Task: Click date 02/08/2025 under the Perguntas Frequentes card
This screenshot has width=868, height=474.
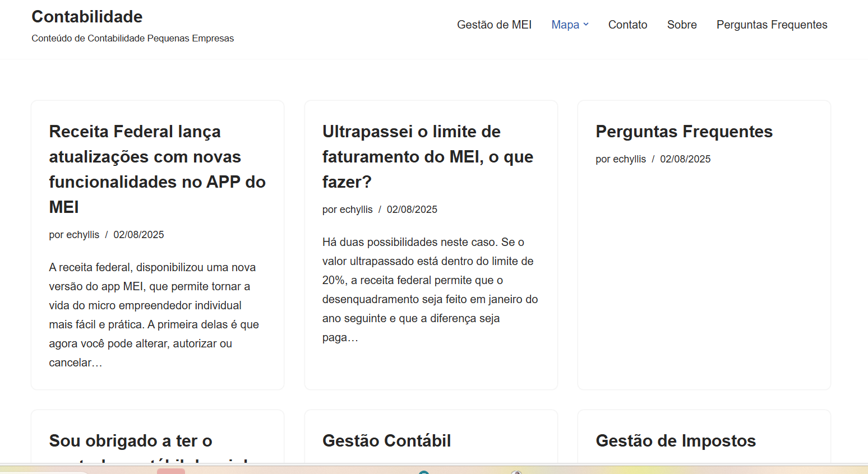Action: point(685,159)
